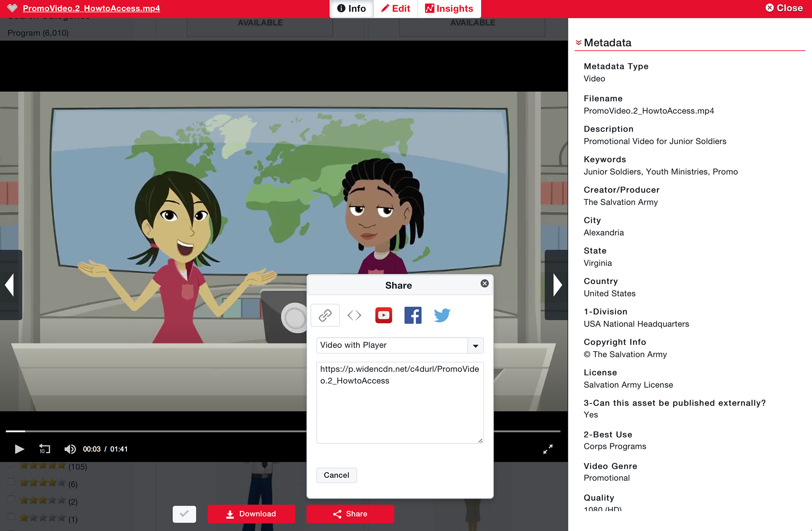Screen dimensions: 812x531
Task: Open the Insights tab
Action: point(449,9)
